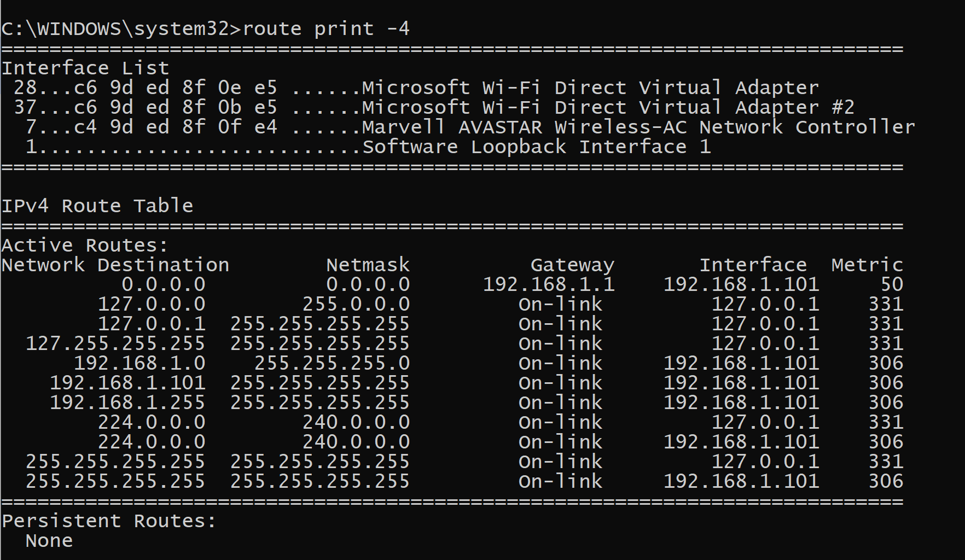
Task: Click the "Metric" column header
Action: click(867, 265)
